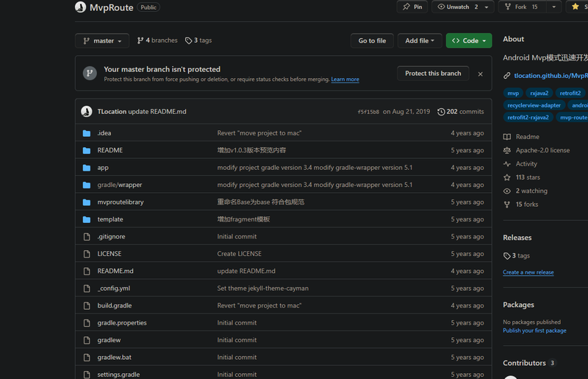The image size is (588, 379).
Task: Open the gradlew file
Action: click(x=109, y=340)
